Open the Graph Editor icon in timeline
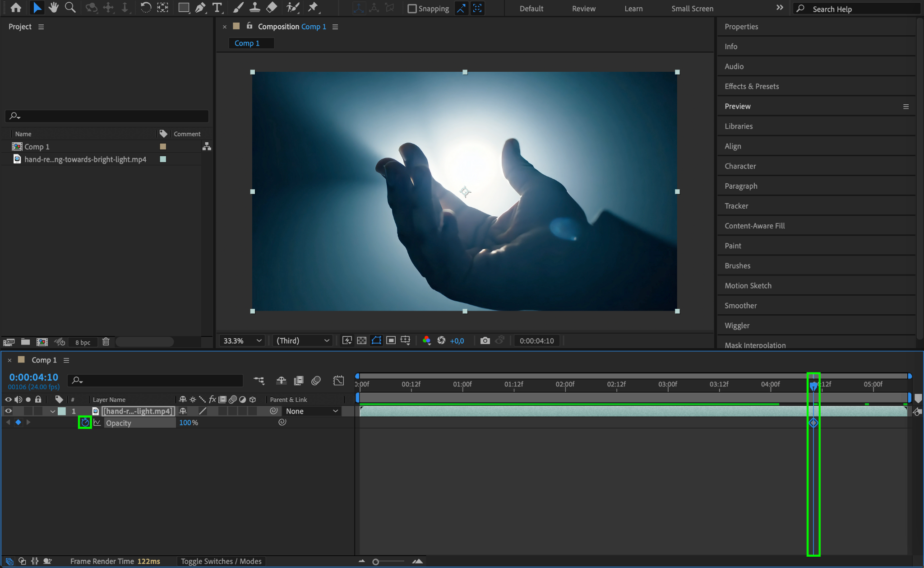 [x=338, y=381]
